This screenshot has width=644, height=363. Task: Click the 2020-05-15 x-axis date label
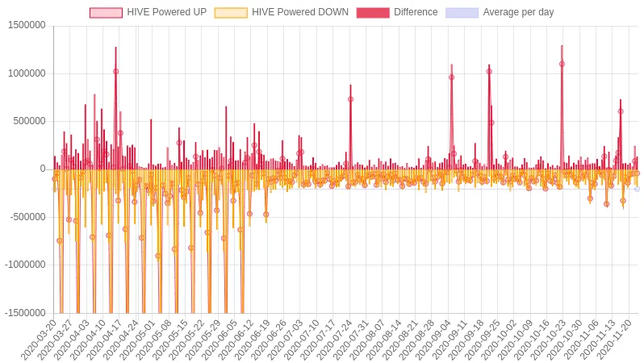pos(169,340)
